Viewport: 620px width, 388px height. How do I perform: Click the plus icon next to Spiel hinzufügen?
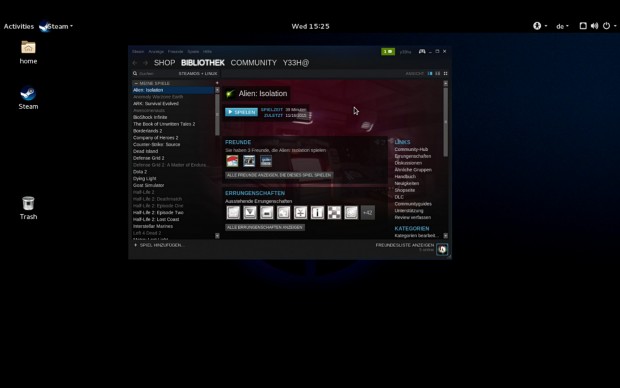(x=136, y=245)
